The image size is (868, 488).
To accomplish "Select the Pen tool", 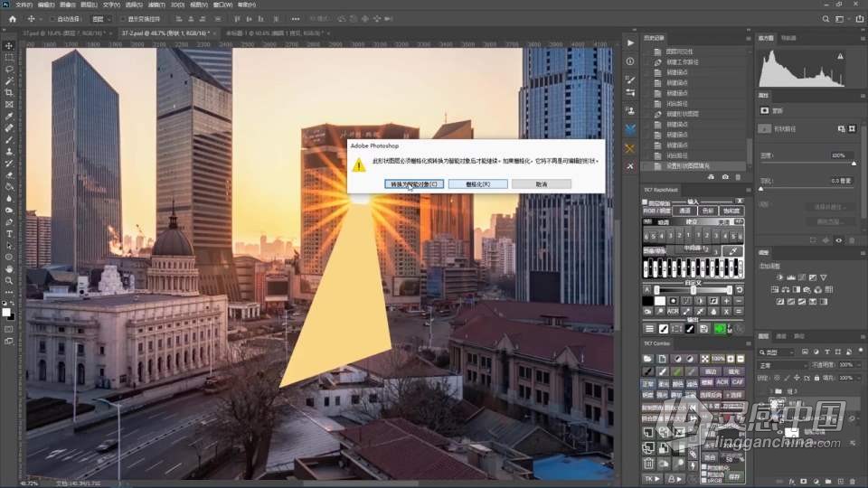I will point(9,222).
